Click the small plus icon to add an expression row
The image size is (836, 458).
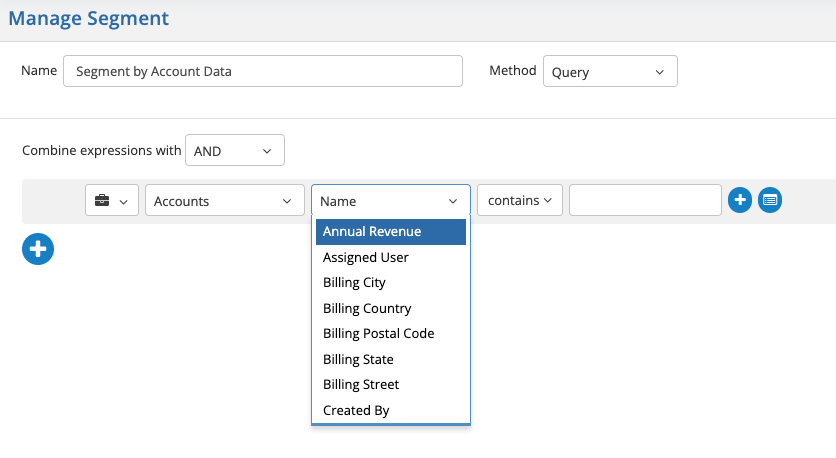pyautogui.click(x=740, y=200)
